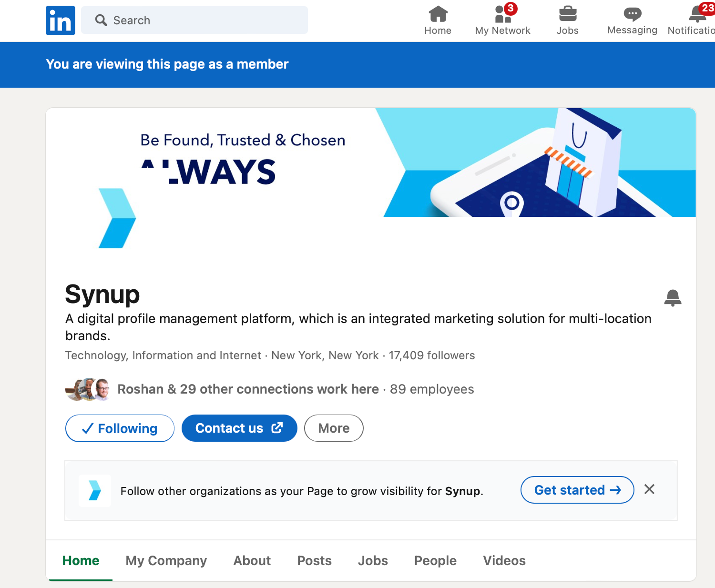Viewport: 715px width, 588px height.
Task: Click connection profile photos cluster
Action: [x=88, y=389]
